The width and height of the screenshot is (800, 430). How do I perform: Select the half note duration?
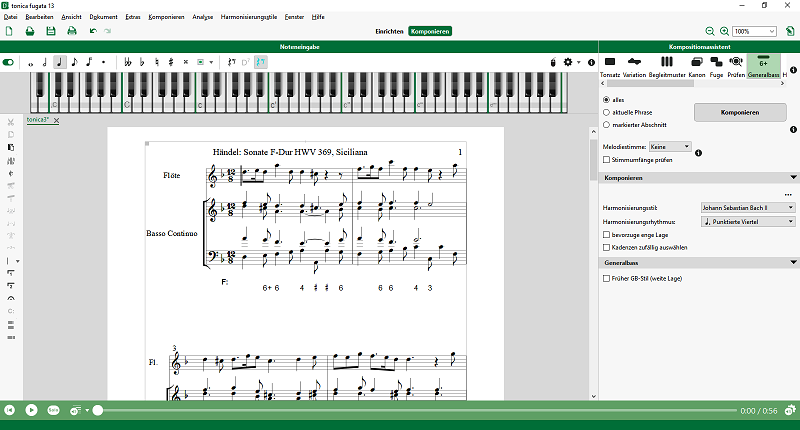45,62
